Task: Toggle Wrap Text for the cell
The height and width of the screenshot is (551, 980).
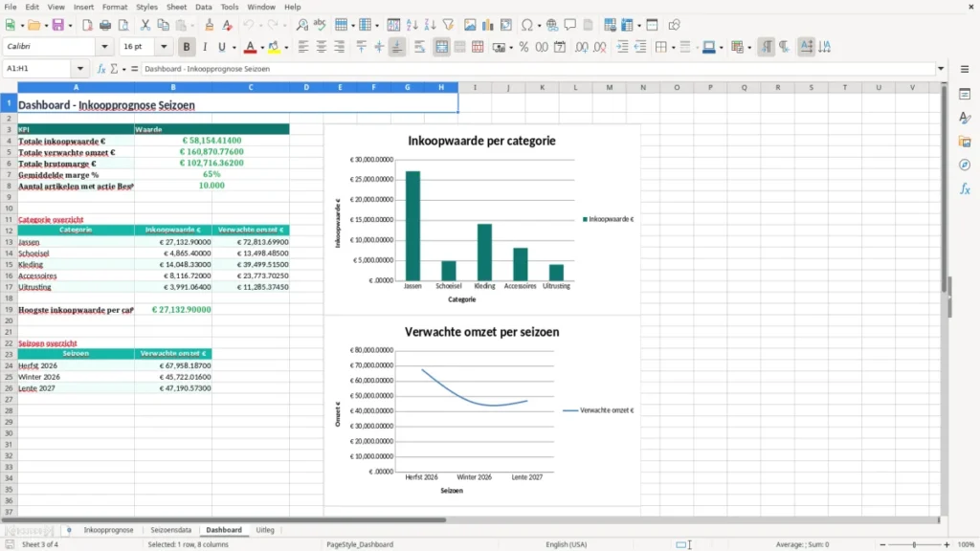Action: [x=419, y=47]
